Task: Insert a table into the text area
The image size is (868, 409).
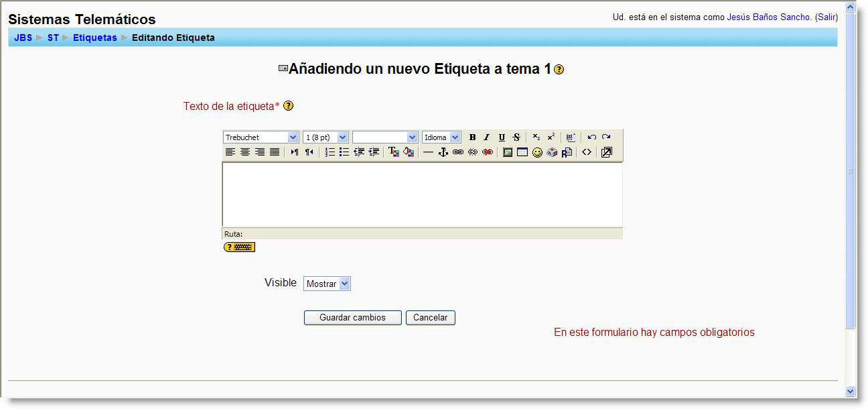Action: click(x=522, y=152)
